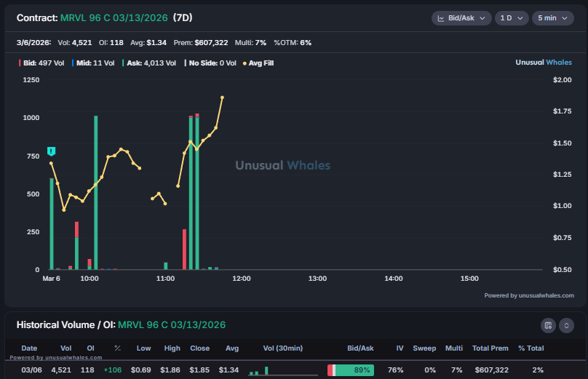Sort table by Total Prem column
The width and height of the screenshot is (588, 379).
pyautogui.click(x=490, y=348)
